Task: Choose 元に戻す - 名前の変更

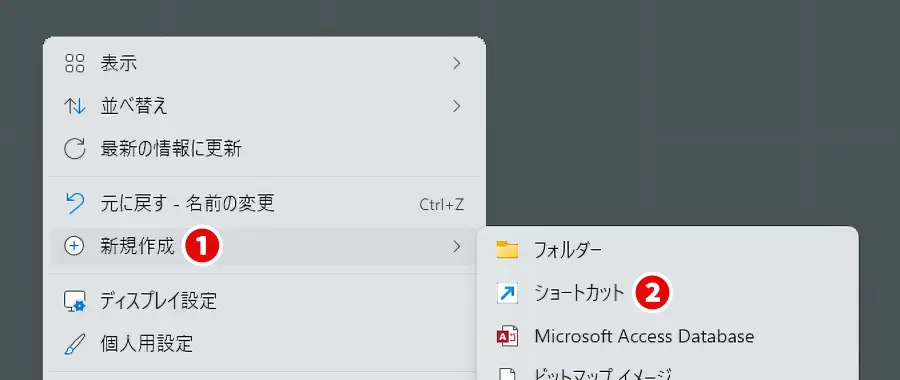Action: click(x=265, y=203)
